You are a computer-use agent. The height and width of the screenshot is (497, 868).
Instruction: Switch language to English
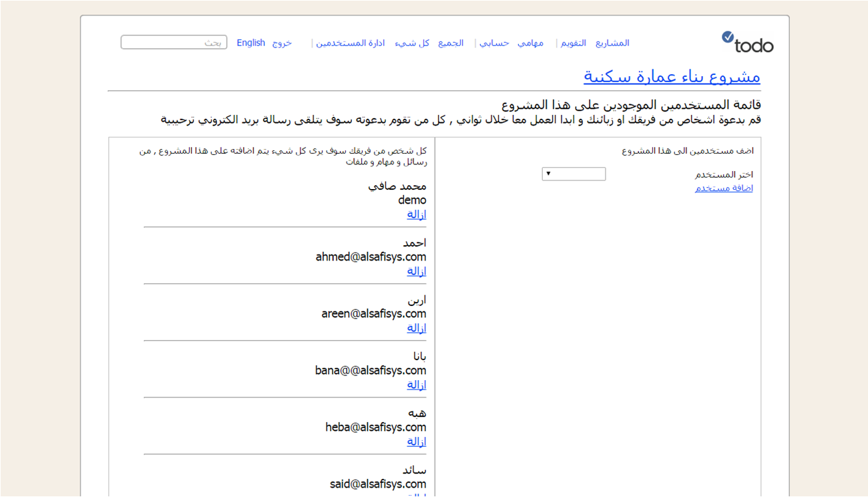pos(251,43)
